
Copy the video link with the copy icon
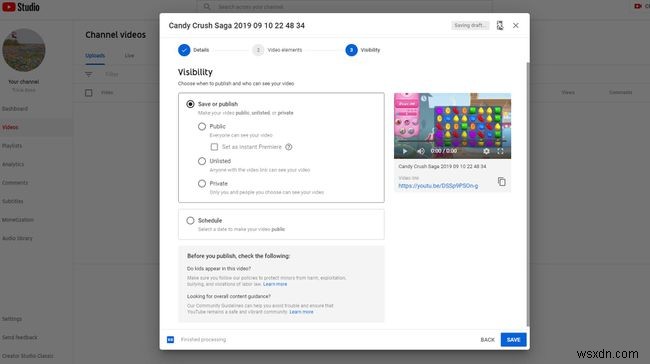point(502,182)
